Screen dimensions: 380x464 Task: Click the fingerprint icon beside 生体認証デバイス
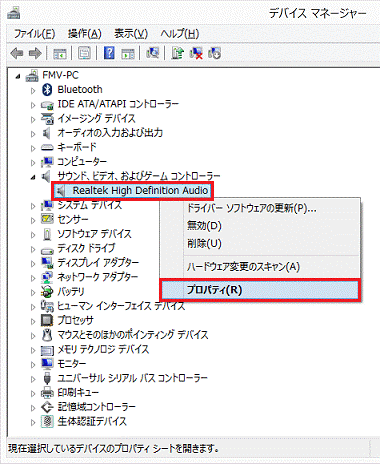(x=47, y=421)
